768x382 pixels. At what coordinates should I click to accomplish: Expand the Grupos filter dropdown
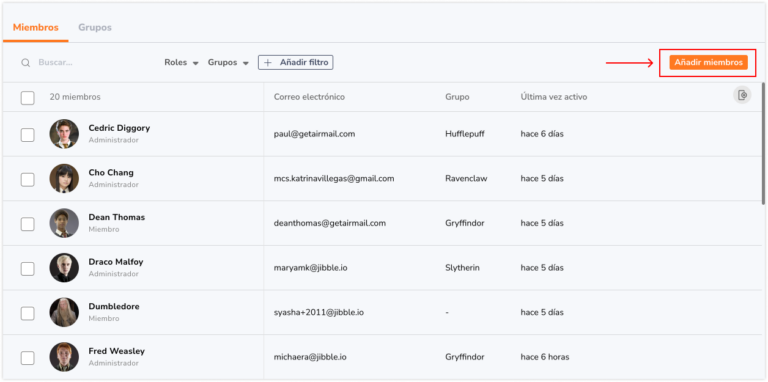click(x=228, y=63)
